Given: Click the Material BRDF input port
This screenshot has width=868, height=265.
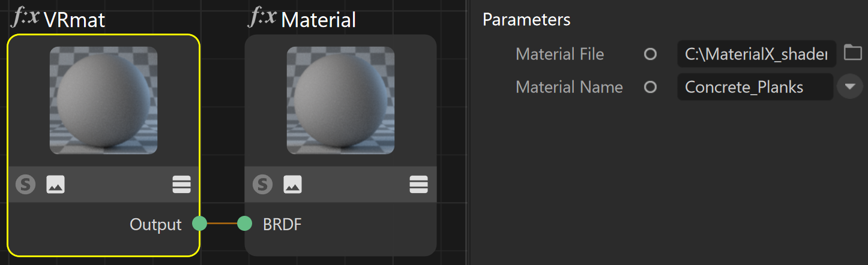Looking at the screenshot, I should tap(244, 224).
